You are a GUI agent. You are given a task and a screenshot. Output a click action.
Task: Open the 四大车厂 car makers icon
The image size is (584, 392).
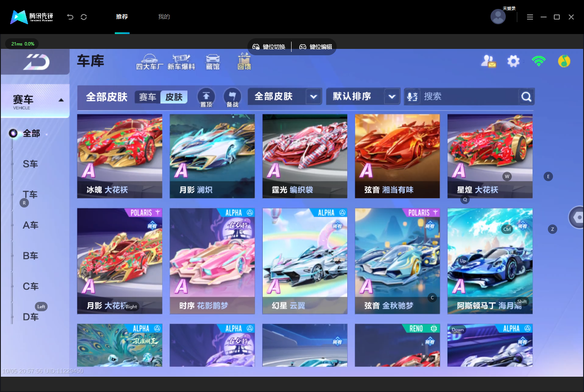pyautogui.click(x=149, y=62)
